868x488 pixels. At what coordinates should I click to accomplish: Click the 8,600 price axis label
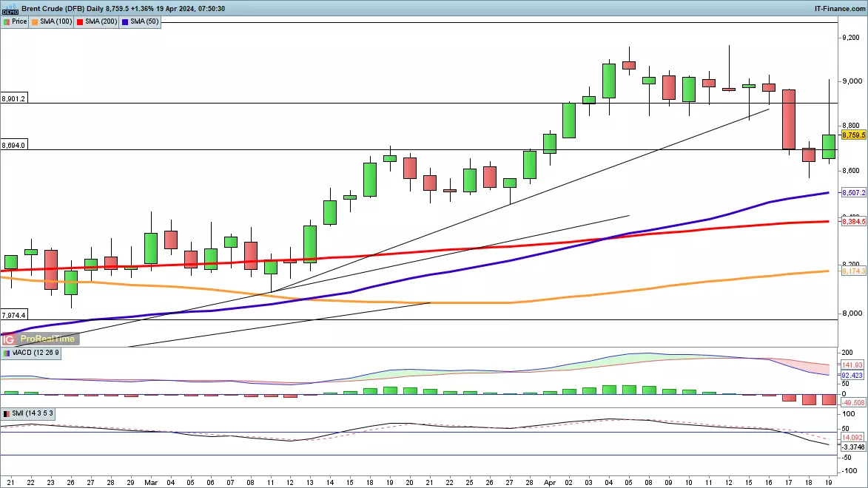[x=852, y=170]
